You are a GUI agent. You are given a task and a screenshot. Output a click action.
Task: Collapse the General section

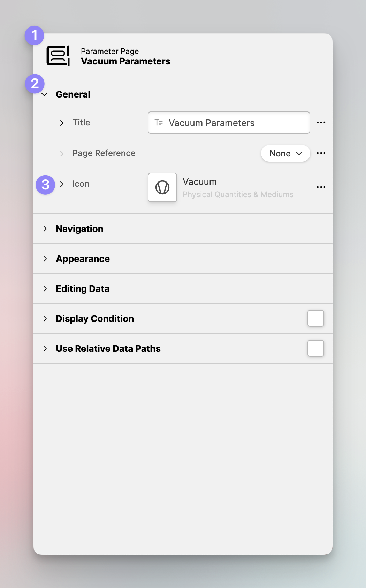(45, 94)
